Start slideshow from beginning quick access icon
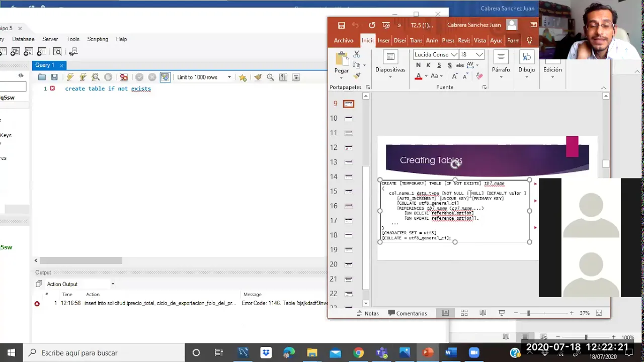 coord(386,25)
